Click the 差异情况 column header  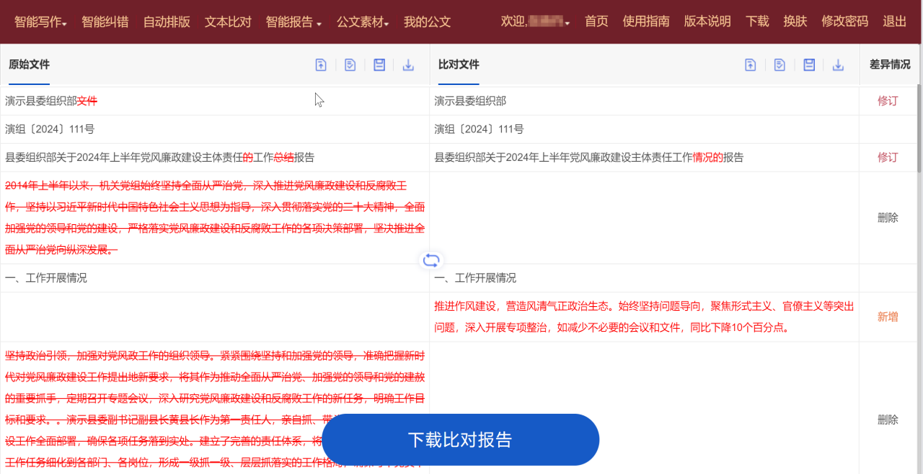pyautogui.click(x=890, y=64)
